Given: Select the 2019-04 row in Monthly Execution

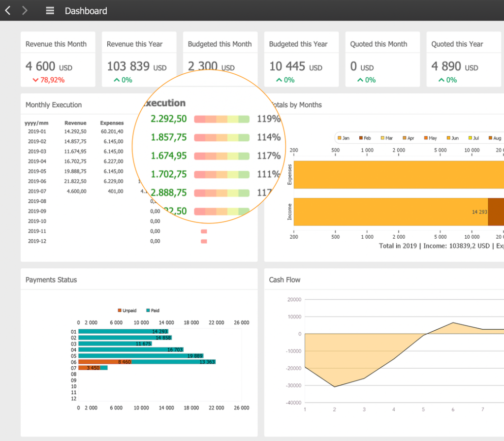Looking at the screenshot, I should 37,161.
